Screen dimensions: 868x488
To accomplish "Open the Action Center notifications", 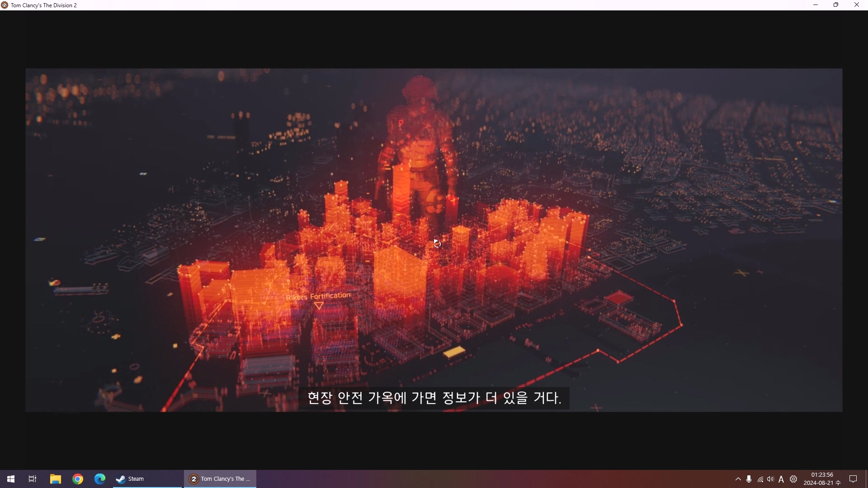I will coord(853,479).
